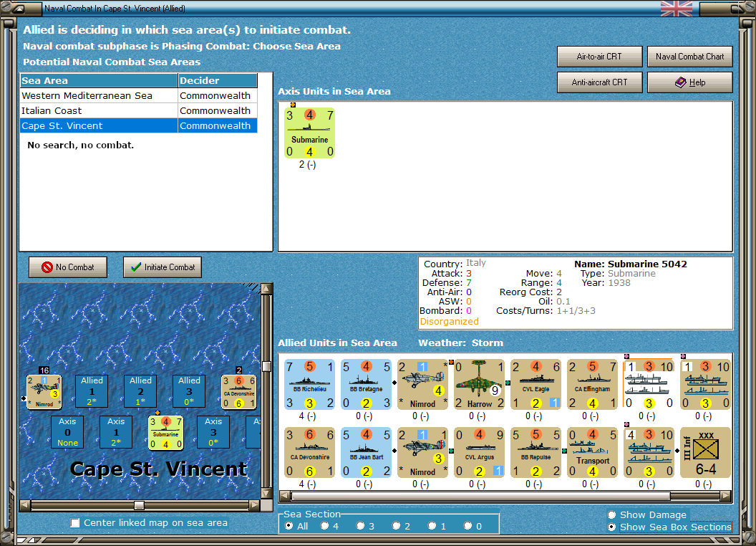This screenshot has height=546, width=756.
Task: Select the BB Bretagne battleship counter
Action: coord(366,384)
